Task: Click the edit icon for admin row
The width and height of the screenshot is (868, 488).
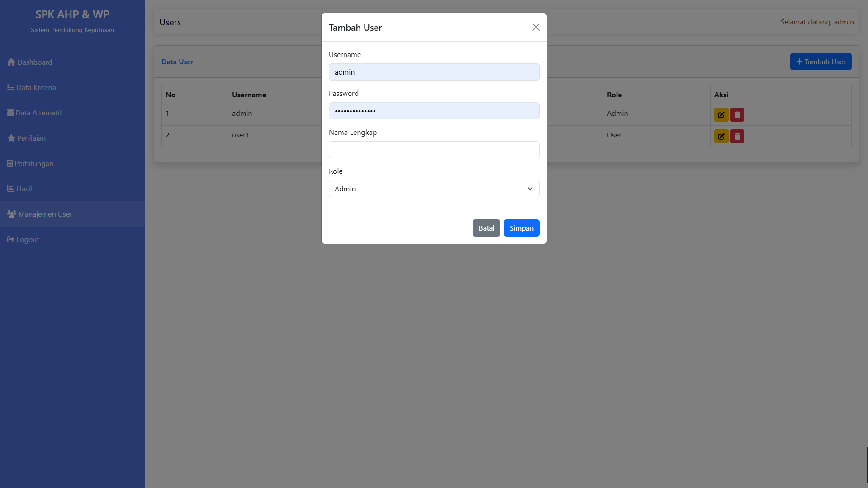Action: (x=721, y=115)
